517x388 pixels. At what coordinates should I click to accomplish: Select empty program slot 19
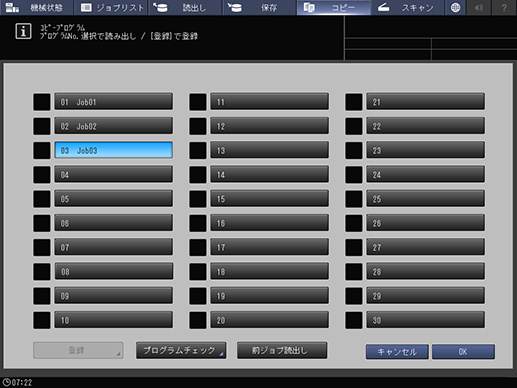(269, 296)
